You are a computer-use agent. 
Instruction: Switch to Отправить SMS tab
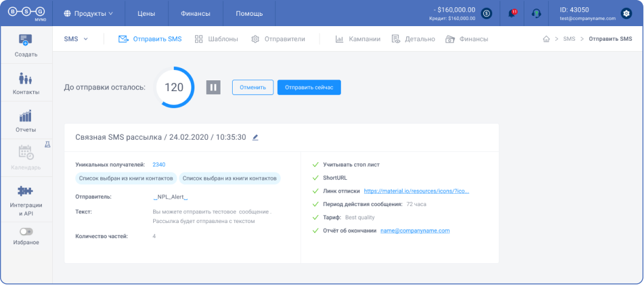pos(150,39)
